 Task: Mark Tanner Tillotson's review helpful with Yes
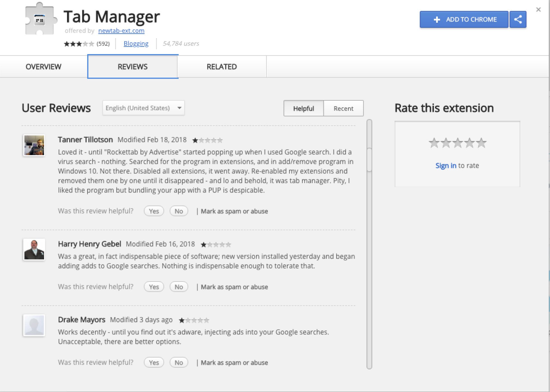point(154,211)
